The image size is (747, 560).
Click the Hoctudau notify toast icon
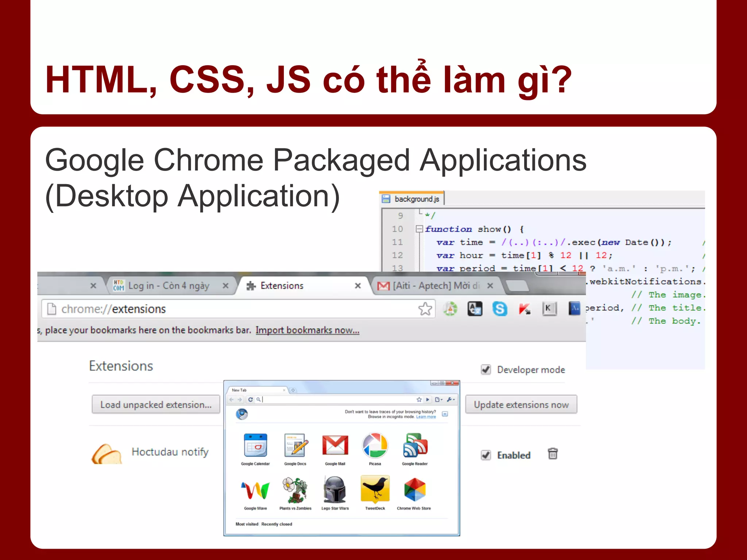[x=107, y=454]
